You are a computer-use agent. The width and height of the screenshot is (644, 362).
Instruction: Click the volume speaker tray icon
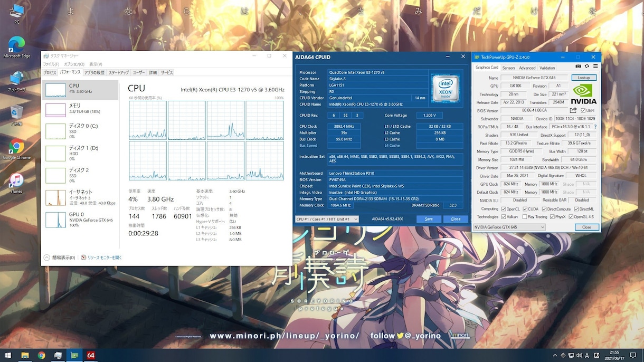(579, 356)
